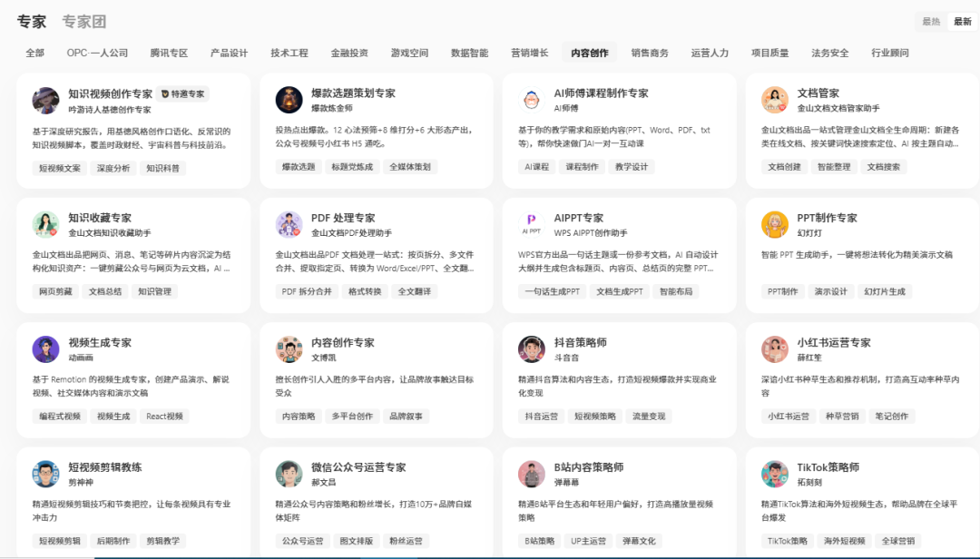Open the PDF 处理专家 title

click(343, 218)
